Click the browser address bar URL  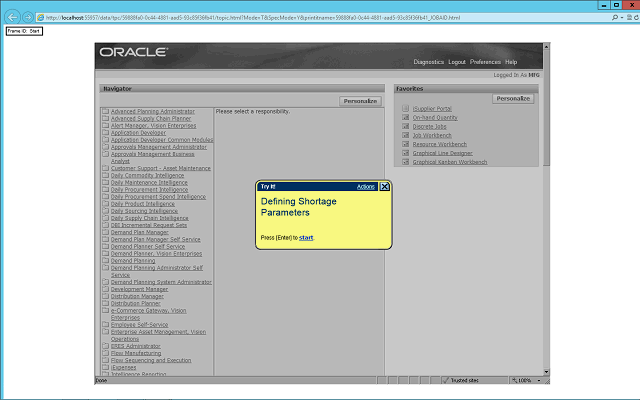tap(250, 18)
